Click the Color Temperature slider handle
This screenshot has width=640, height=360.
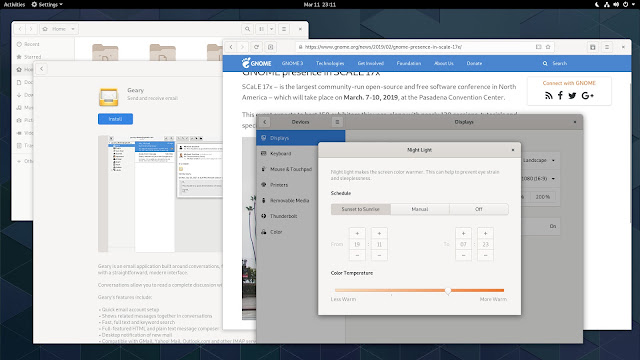(448, 291)
